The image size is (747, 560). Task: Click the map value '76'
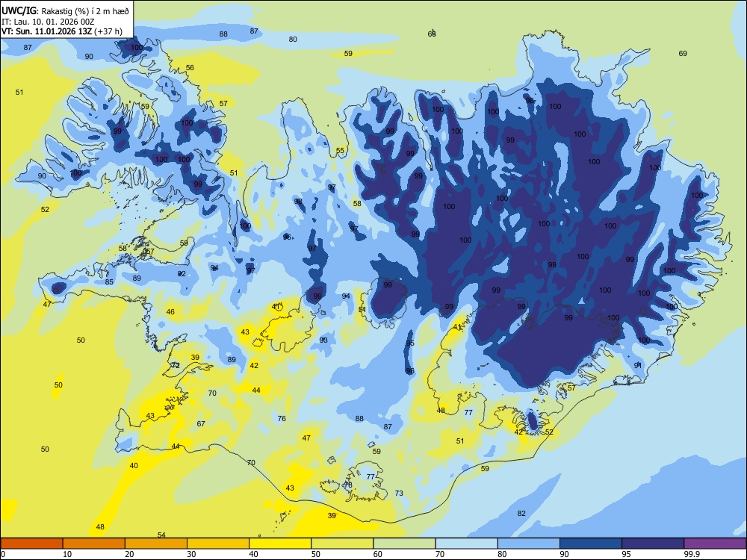[282, 418]
